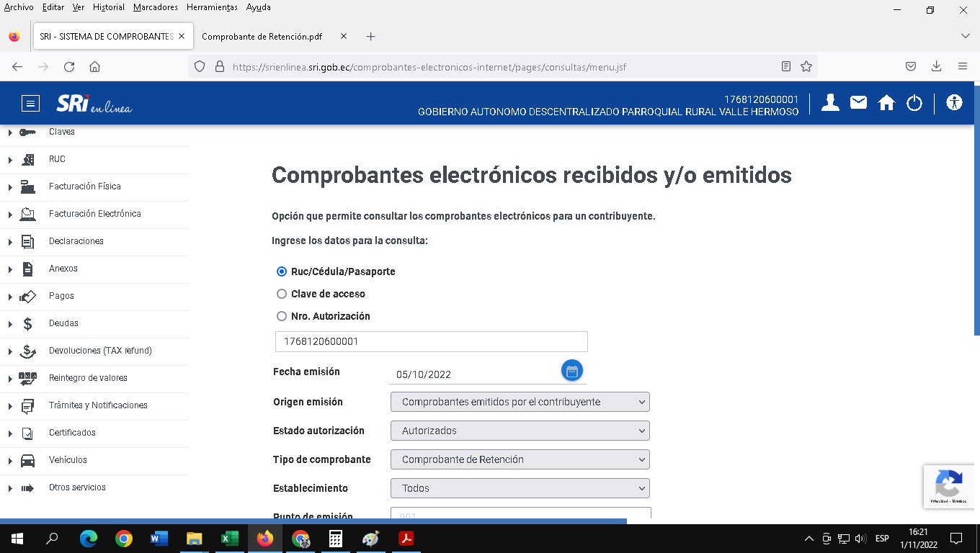Click the power logout icon
The image size is (980, 553).
[x=914, y=103]
